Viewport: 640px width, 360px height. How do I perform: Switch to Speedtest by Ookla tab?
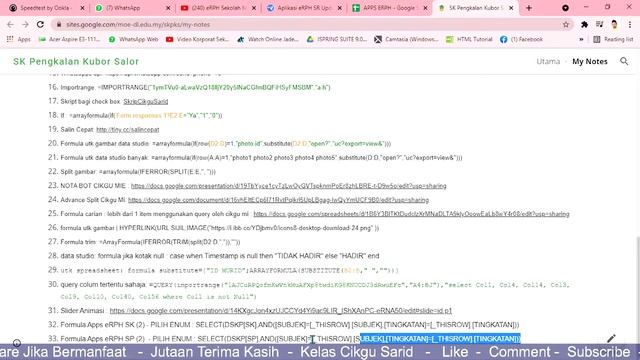tap(47, 8)
